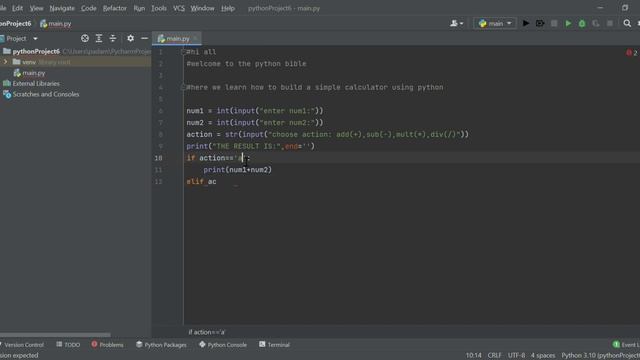The image size is (640, 360).
Task: Click the rightmost stop square icon
Action: [x=610, y=23]
